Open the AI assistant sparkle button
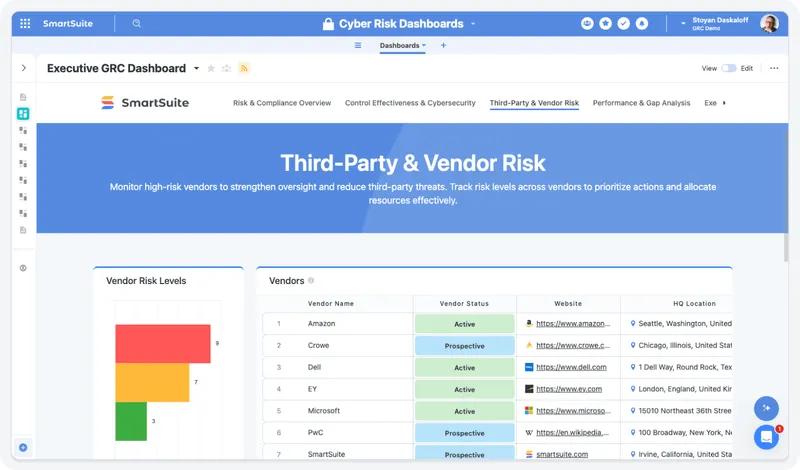Viewport: 800px width, 470px height. point(766,408)
